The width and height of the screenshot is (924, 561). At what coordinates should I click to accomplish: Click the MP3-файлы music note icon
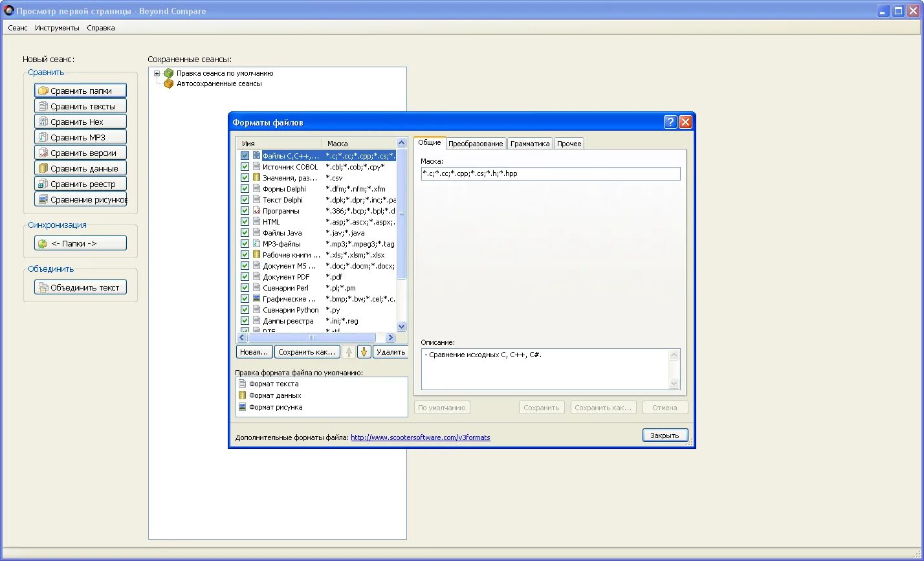(x=256, y=244)
